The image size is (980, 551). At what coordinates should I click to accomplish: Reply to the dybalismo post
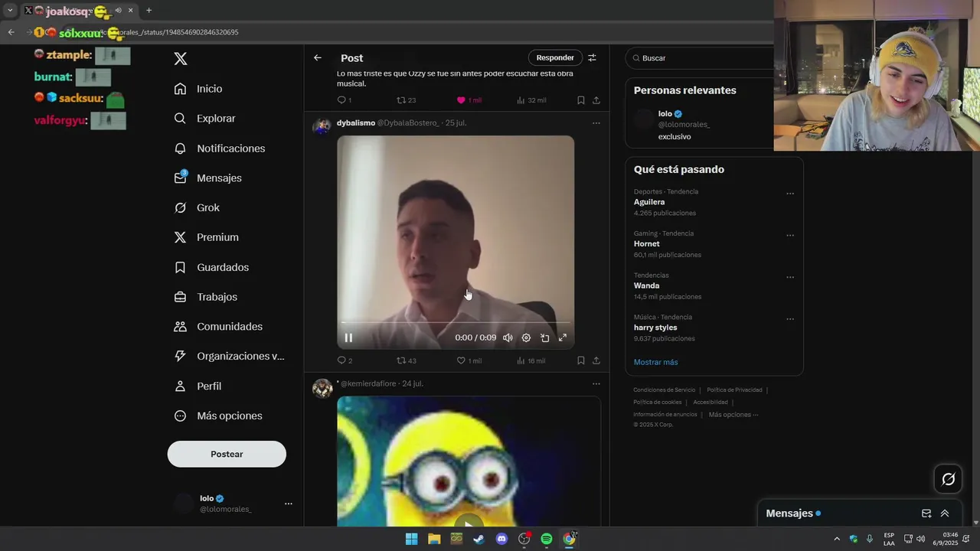point(345,360)
